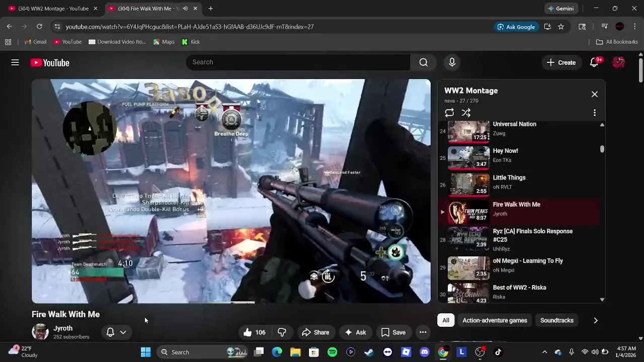Screen dimensions: 644x362
Task: Click Ask Google lens button
Action: 516,27
